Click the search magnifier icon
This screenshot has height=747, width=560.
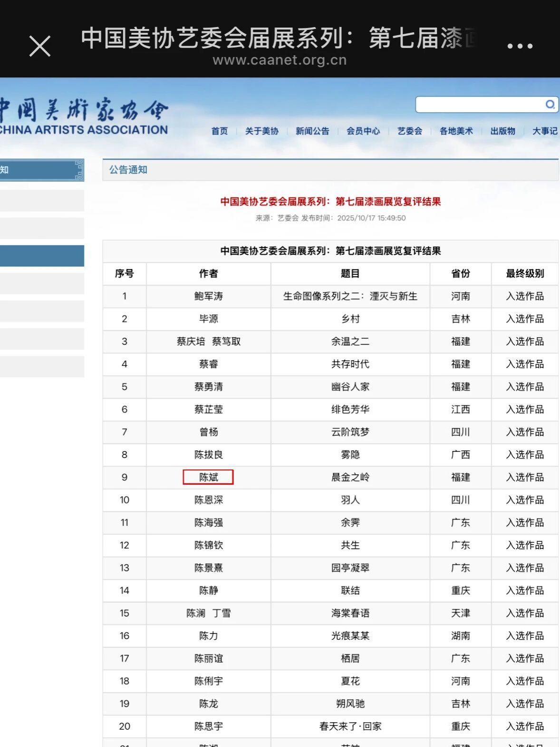550,104
